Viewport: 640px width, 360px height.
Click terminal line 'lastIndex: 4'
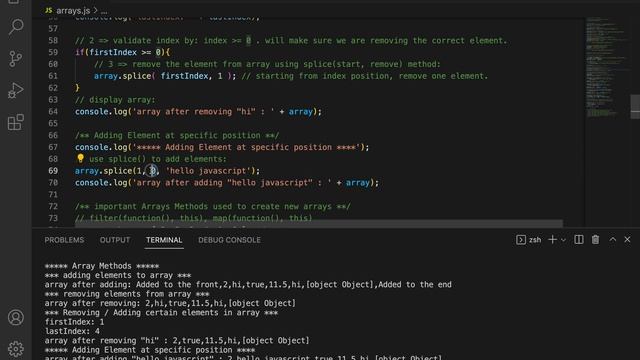click(x=72, y=331)
